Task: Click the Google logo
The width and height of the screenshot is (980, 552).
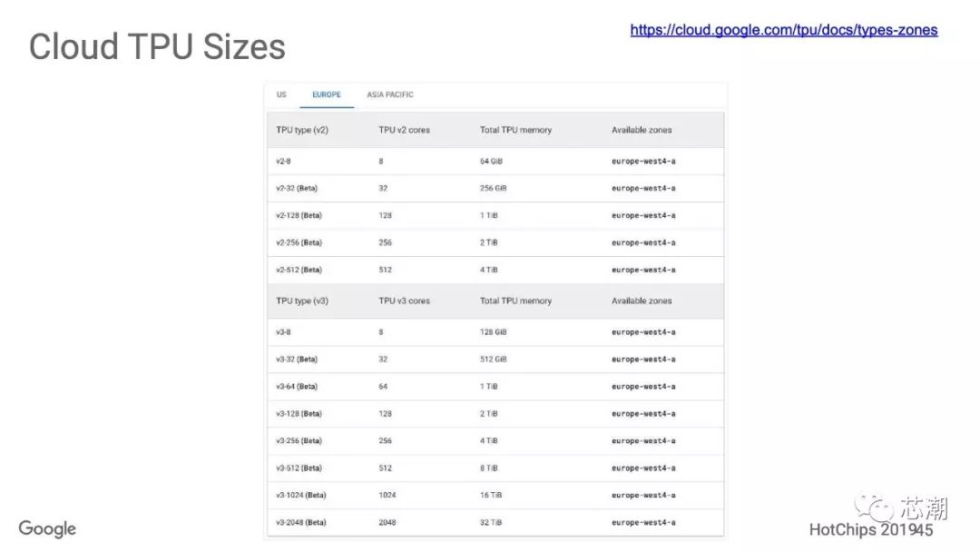Action: point(47,528)
